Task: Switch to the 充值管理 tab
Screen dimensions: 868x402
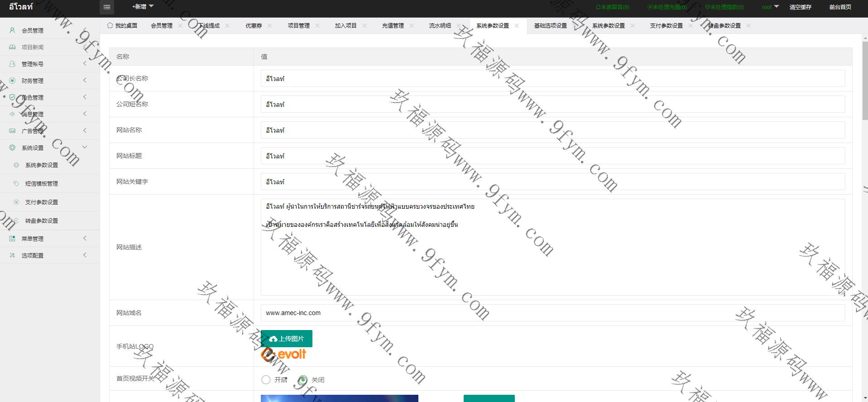Action: click(x=393, y=26)
